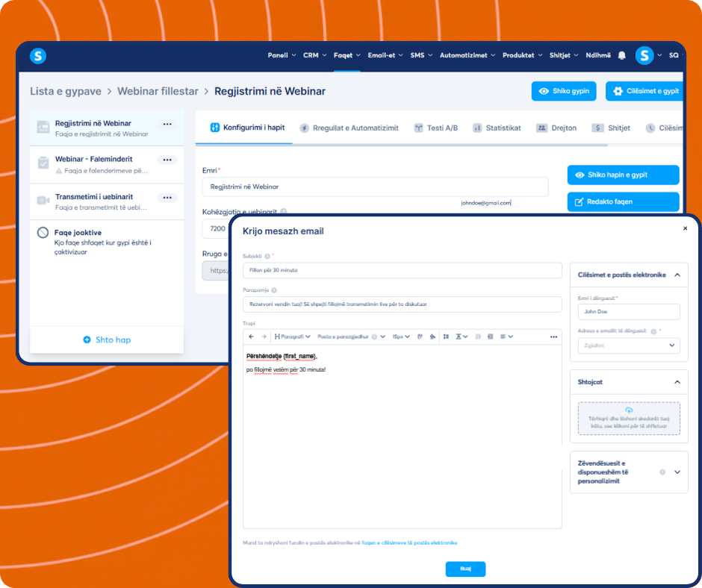Open the Posta e parazgjedhur dropdown

pos(351,337)
